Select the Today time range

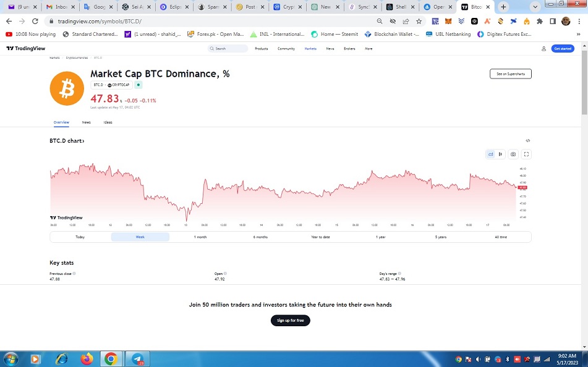pyautogui.click(x=80, y=237)
